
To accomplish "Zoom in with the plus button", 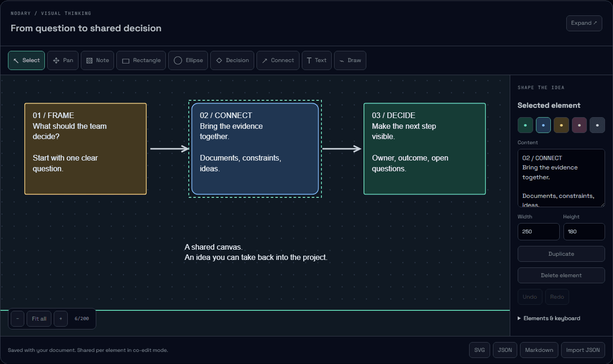I will pyautogui.click(x=61, y=319).
